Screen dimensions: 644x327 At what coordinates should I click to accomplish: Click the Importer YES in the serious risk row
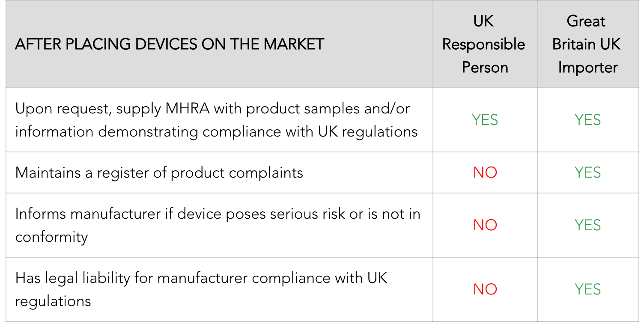[x=587, y=225]
